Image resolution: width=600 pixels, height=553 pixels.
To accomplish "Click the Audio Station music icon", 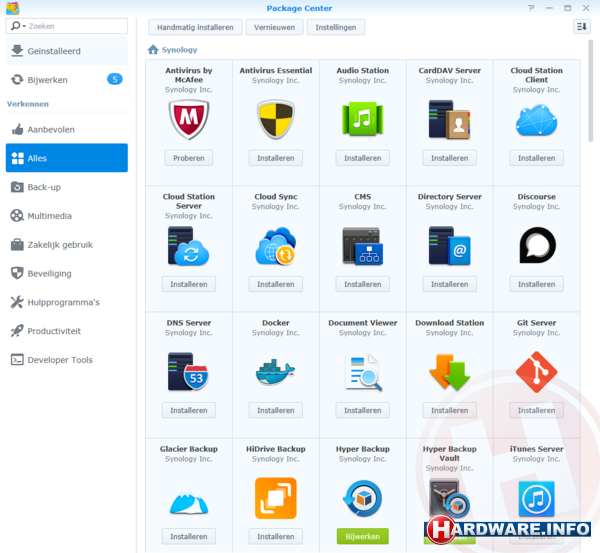I will pyautogui.click(x=362, y=119).
